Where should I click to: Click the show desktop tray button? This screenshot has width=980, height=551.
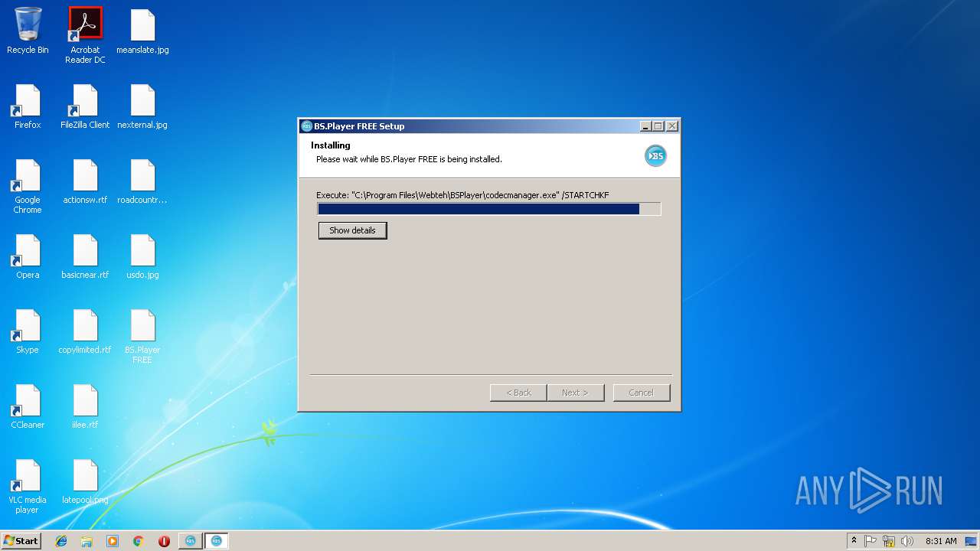coord(971,541)
